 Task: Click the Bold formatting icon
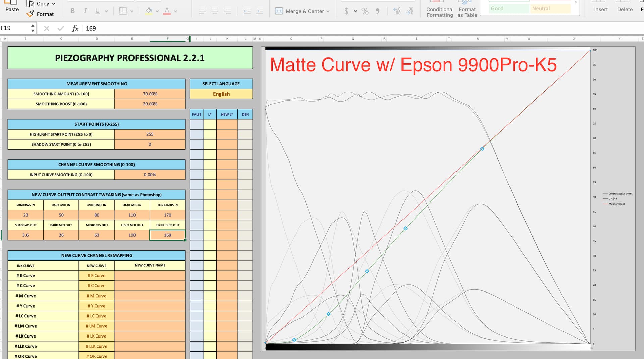(73, 11)
